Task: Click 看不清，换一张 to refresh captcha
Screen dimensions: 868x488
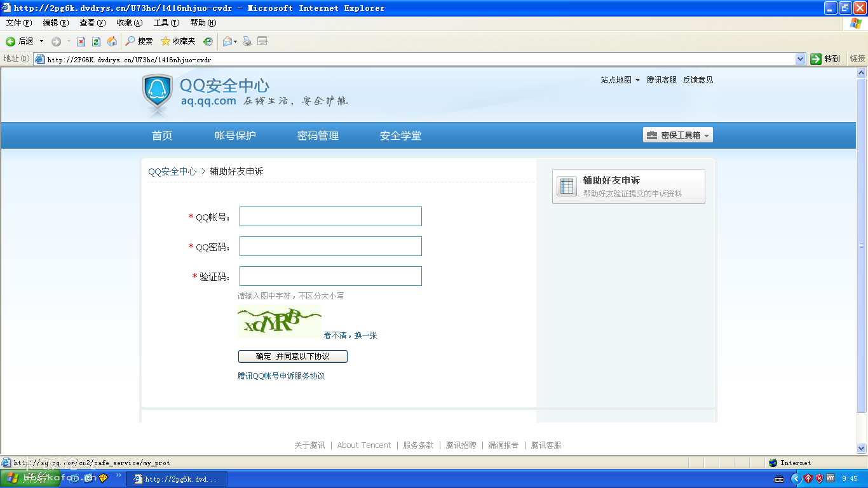Action: tap(350, 335)
